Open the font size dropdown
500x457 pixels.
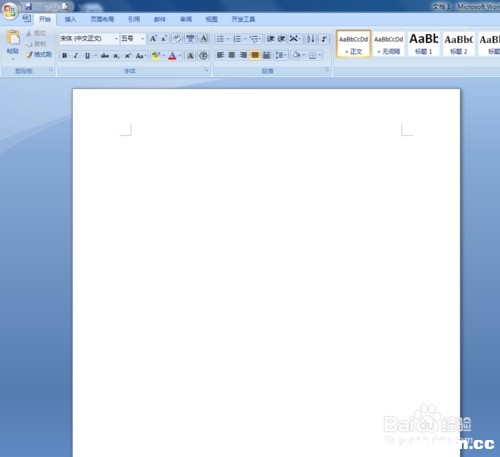click(x=143, y=39)
